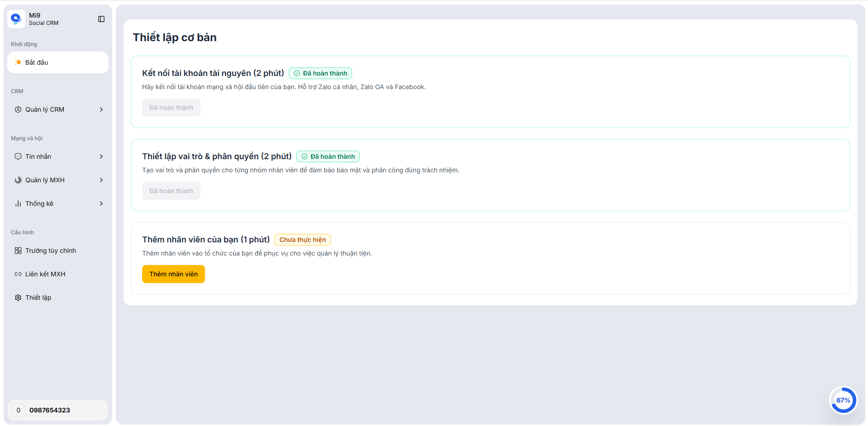This screenshot has height=426, width=868.
Task: Open the Bắt đầu menu item
Action: 58,62
